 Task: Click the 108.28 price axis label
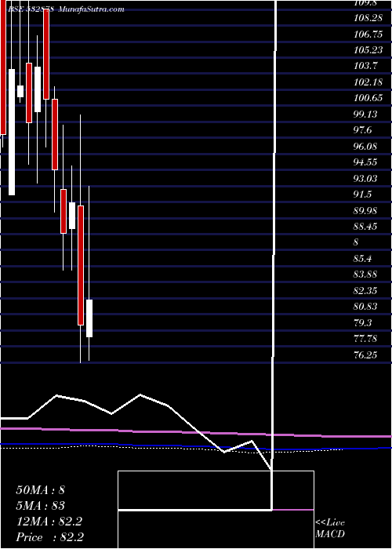tap(368, 18)
